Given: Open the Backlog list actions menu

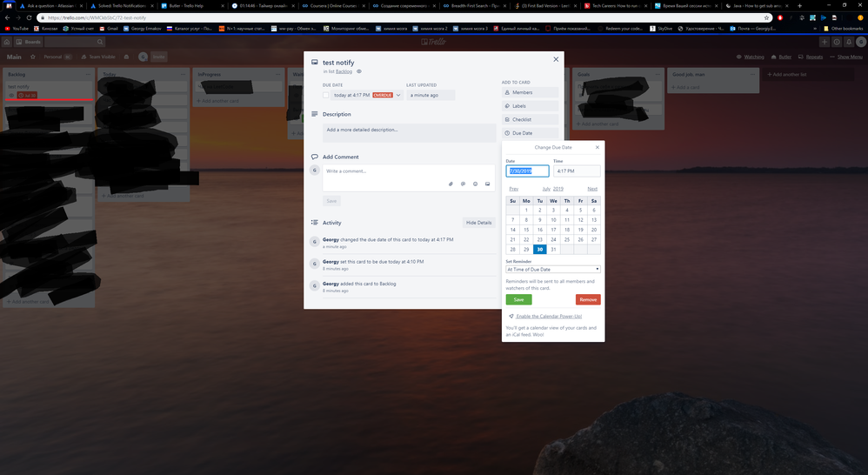Looking at the screenshot, I should [88, 74].
